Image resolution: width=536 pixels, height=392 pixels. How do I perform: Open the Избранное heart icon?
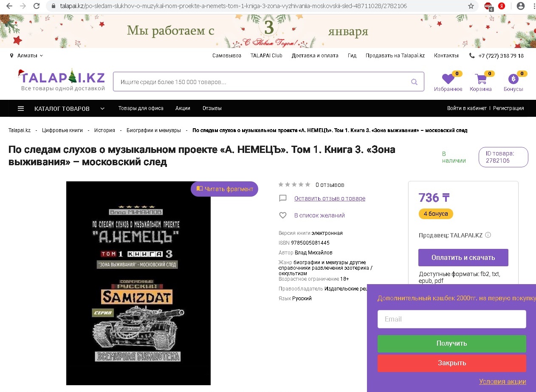click(448, 79)
